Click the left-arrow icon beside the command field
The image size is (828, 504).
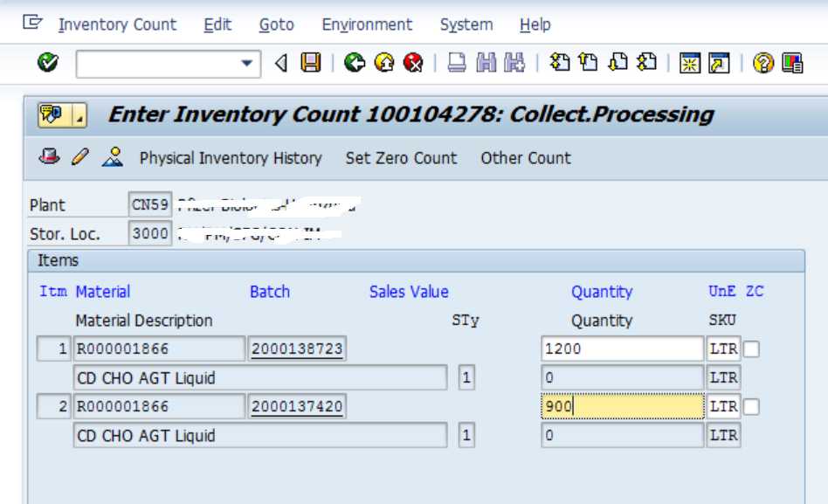[281, 64]
